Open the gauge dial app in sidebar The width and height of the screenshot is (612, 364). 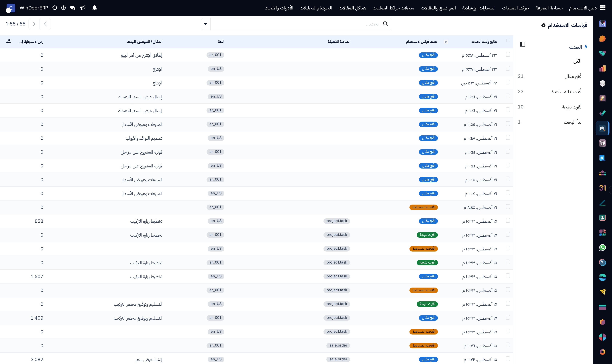coord(602,262)
